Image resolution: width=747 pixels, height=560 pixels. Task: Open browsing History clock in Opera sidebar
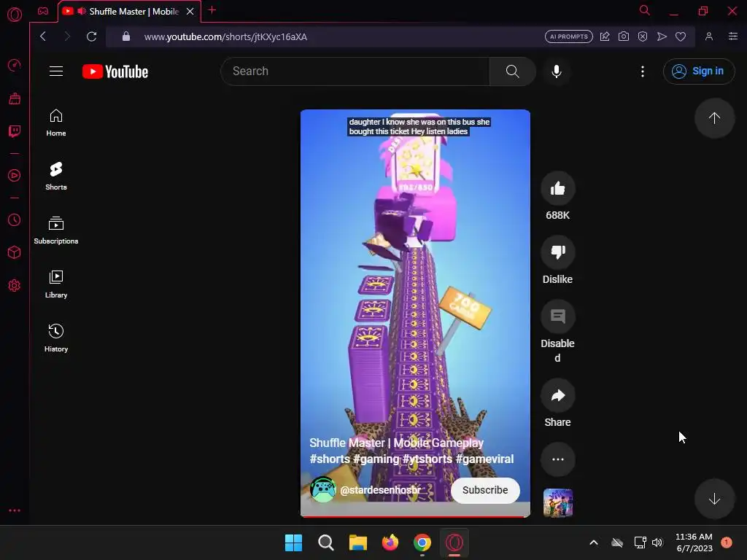[x=15, y=220]
